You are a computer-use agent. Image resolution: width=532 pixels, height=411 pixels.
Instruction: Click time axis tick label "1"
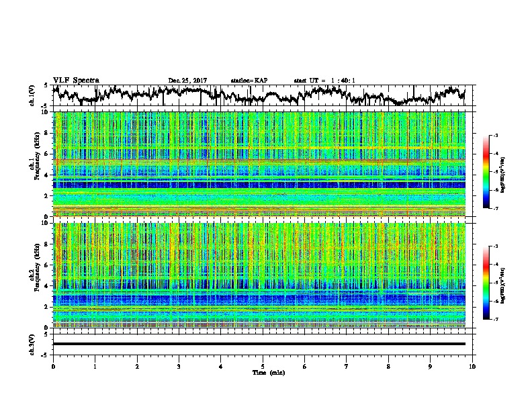pos(95,367)
